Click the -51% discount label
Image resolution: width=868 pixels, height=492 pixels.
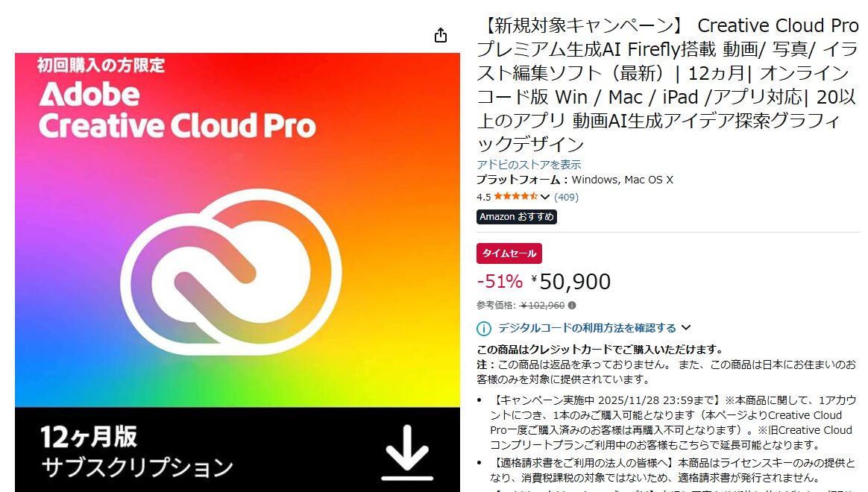[500, 282]
